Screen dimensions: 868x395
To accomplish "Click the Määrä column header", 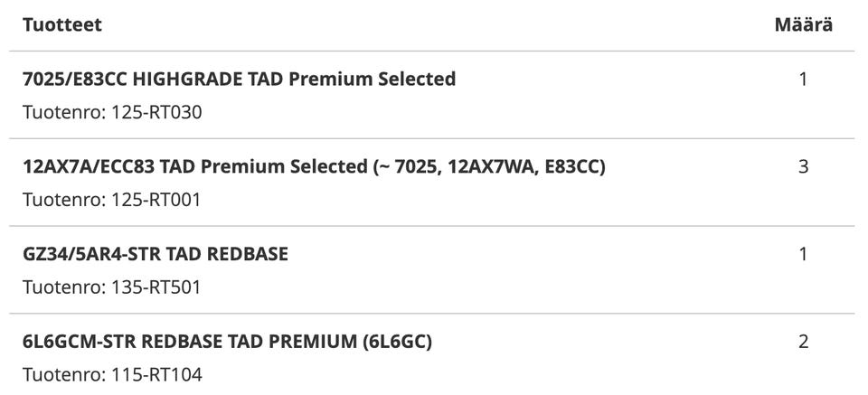I will pos(803,25).
